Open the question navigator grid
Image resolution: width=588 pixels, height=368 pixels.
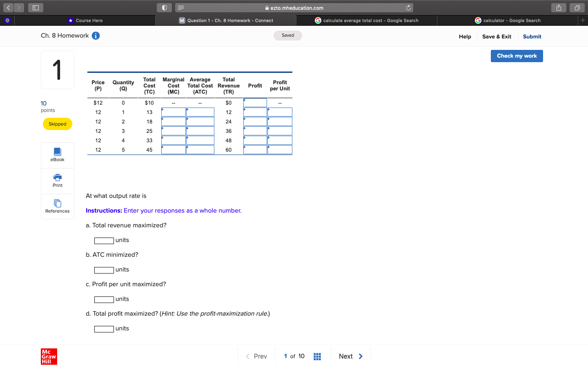(x=317, y=356)
